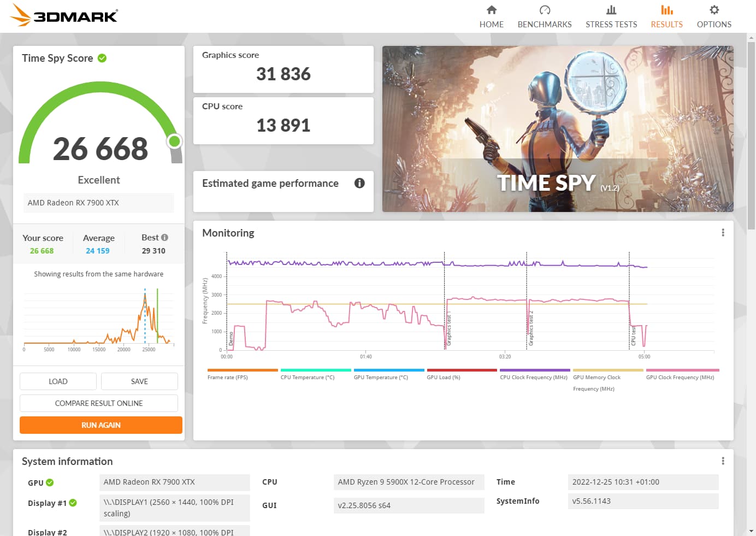Click the info icon beside Best score
The width and height of the screenshot is (756, 536).
(x=165, y=238)
